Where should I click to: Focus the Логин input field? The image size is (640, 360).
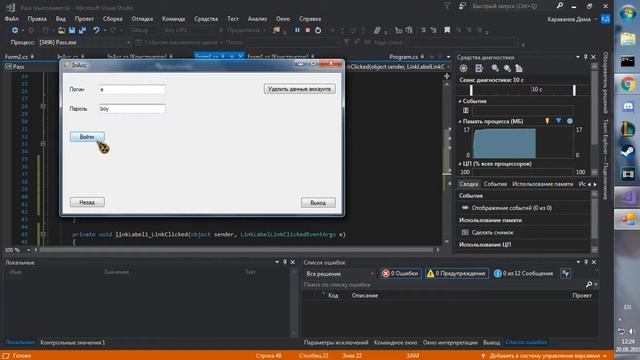click(x=132, y=89)
